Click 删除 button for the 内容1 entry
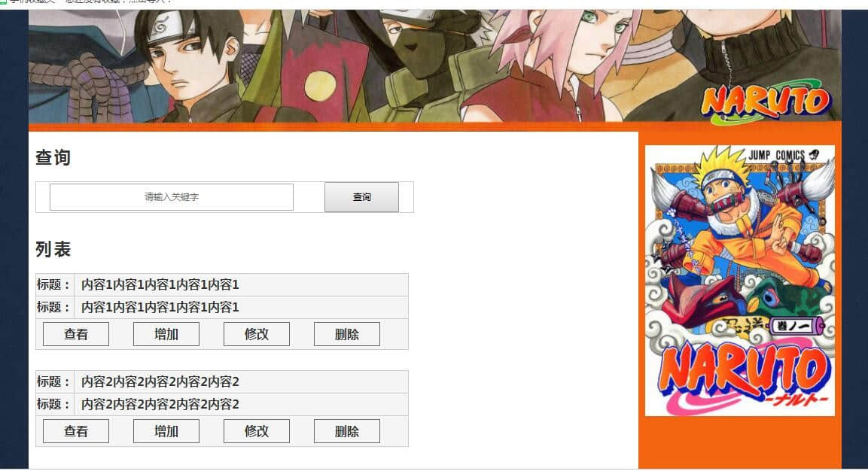This screenshot has width=868, height=471. 346,334
